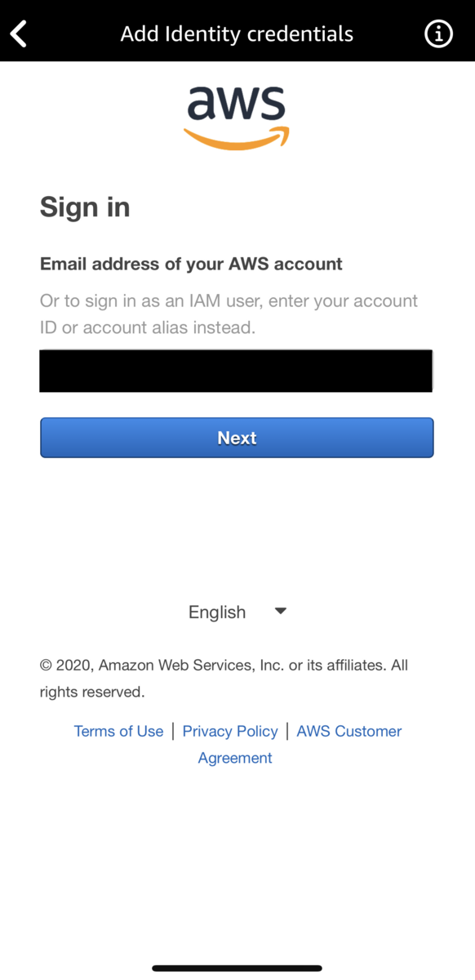The image size is (475, 980).
Task: Click the blue Next button
Action: [x=237, y=438]
